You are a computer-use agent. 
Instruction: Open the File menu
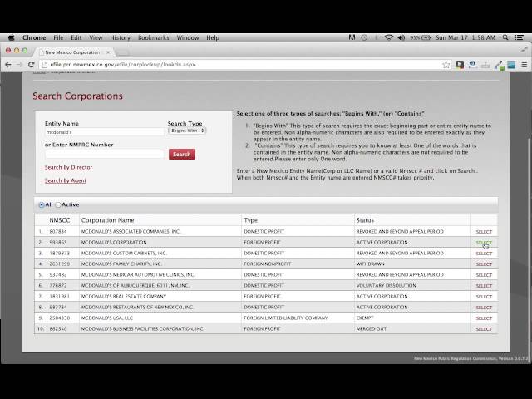tap(58, 37)
